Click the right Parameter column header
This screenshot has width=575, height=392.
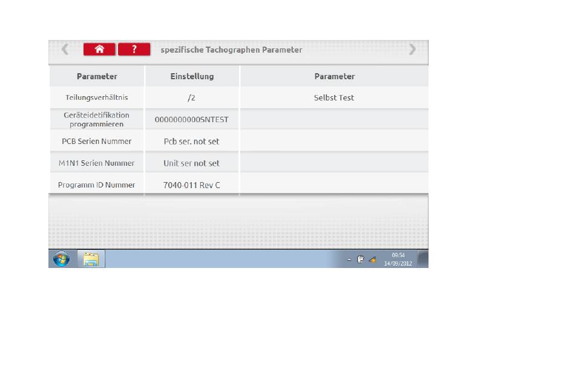335,76
